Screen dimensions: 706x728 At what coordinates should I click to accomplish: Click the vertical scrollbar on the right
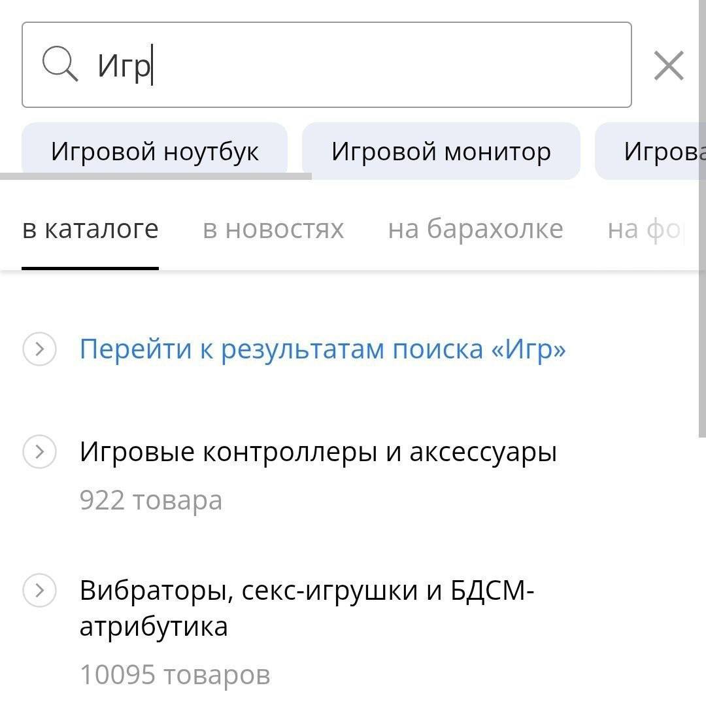tap(702, 218)
